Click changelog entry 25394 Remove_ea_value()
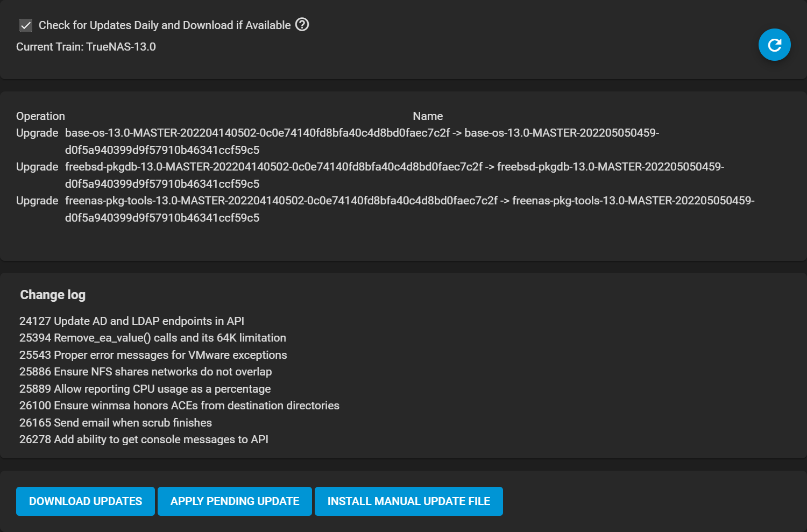This screenshot has height=532, width=807. pos(153,338)
